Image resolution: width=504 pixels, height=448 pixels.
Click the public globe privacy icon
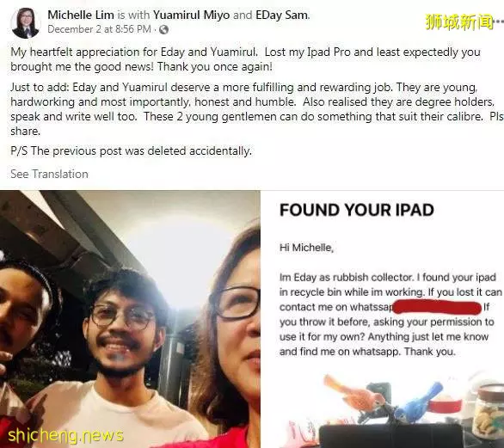[x=164, y=29]
